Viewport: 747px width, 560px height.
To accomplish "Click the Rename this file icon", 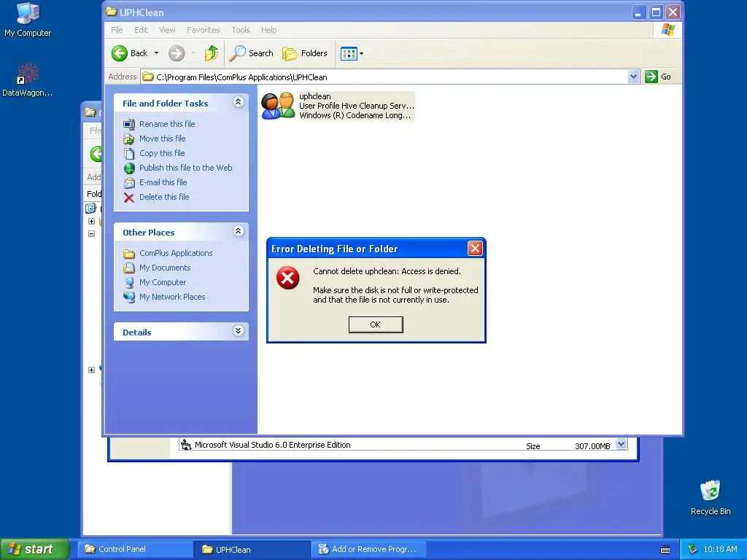I will 129,124.
